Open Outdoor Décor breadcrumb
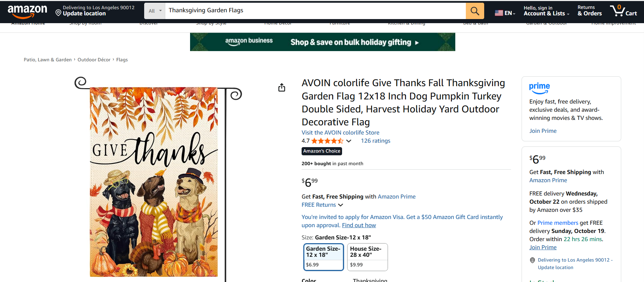This screenshot has width=644, height=282. (x=94, y=60)
